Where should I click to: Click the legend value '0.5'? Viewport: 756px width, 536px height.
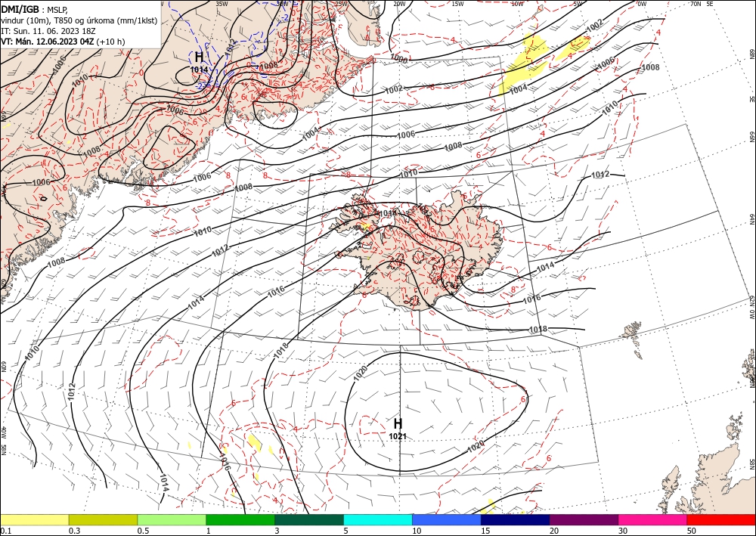pyautogui.click(x=143, y=531)
